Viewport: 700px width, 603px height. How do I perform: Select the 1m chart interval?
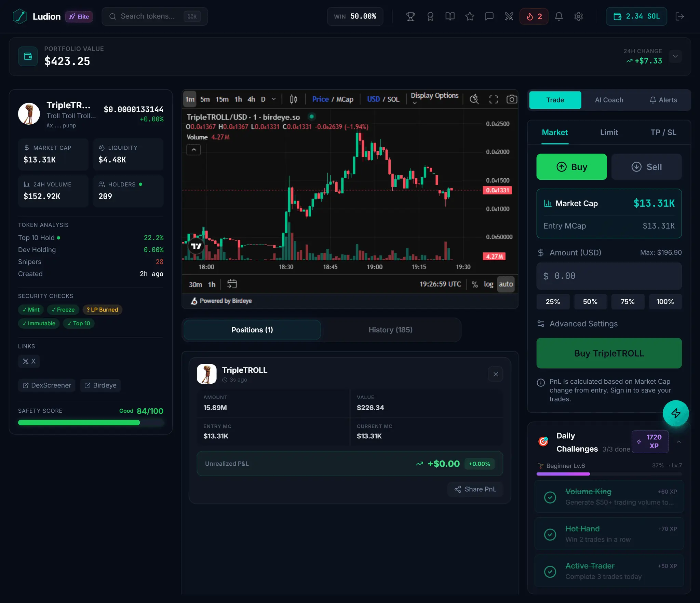pos(190,99)
